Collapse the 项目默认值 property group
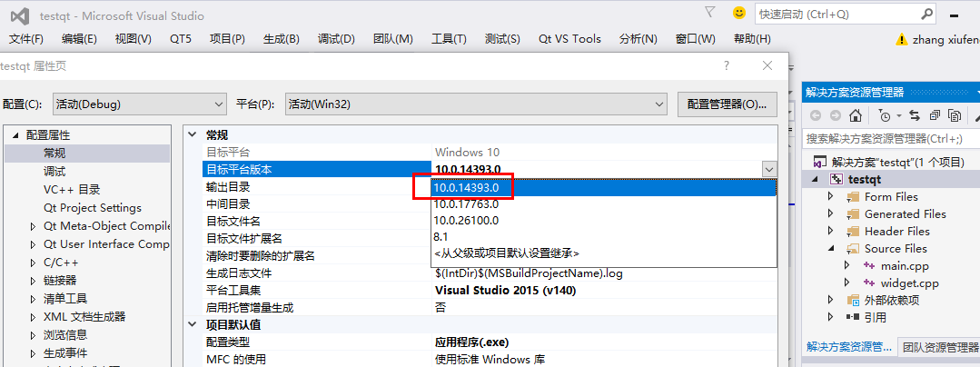Screen dimensions: 980x367 click(193, 325)
